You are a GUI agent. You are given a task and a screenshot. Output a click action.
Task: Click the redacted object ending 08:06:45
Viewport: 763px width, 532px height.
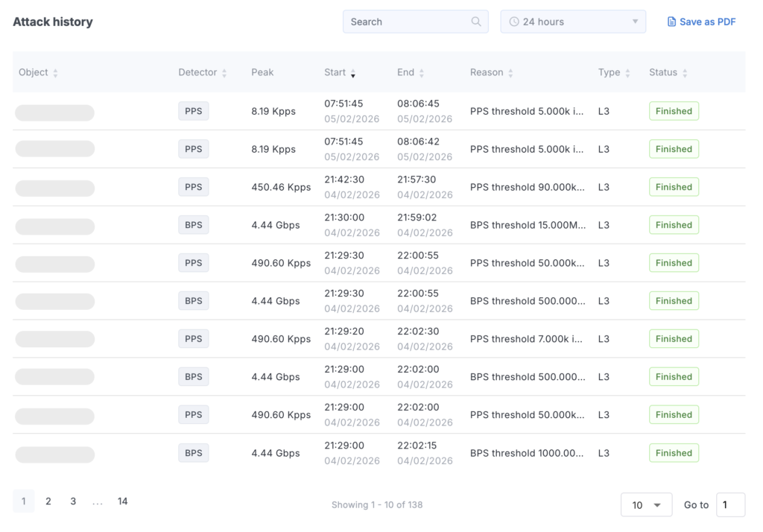click(54, 113)
